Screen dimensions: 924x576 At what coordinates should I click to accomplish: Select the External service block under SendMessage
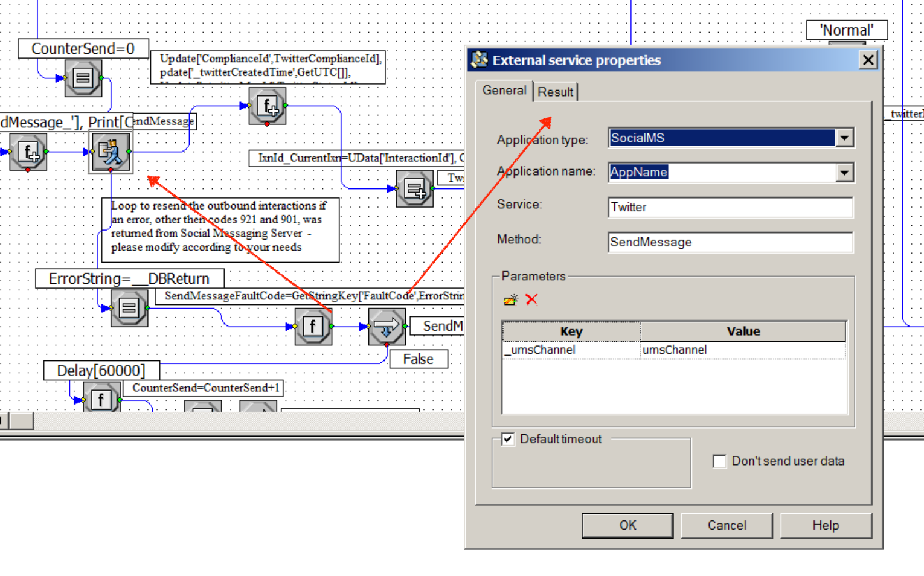pos(110,152)
